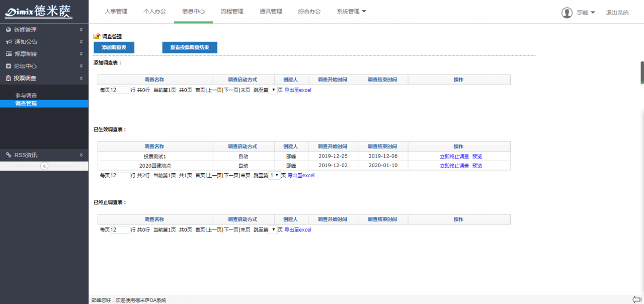Click the bottom-right arrow icon in status bar
The image size is (644, 304).
(637, 299)
